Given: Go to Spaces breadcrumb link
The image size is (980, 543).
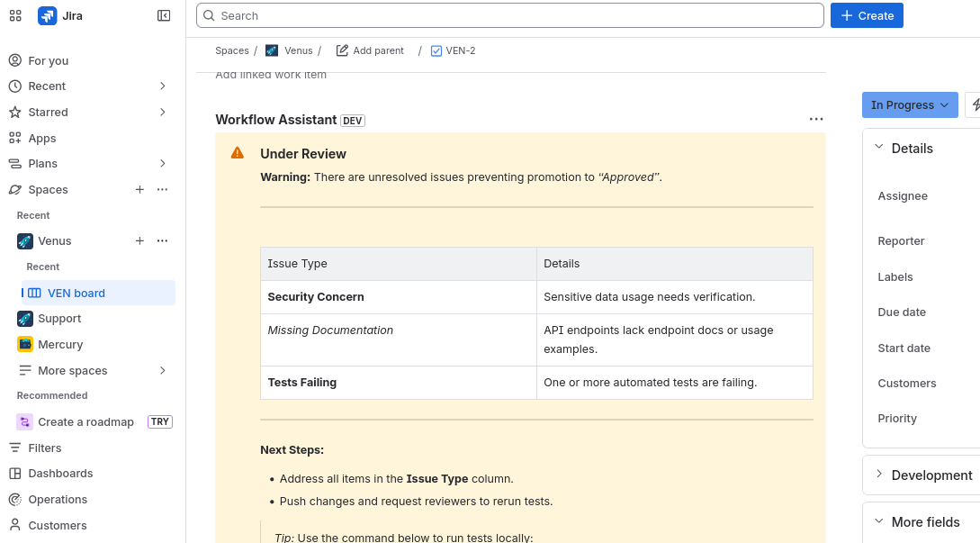Looking at the screenshot, I should [x=232, y=50].
